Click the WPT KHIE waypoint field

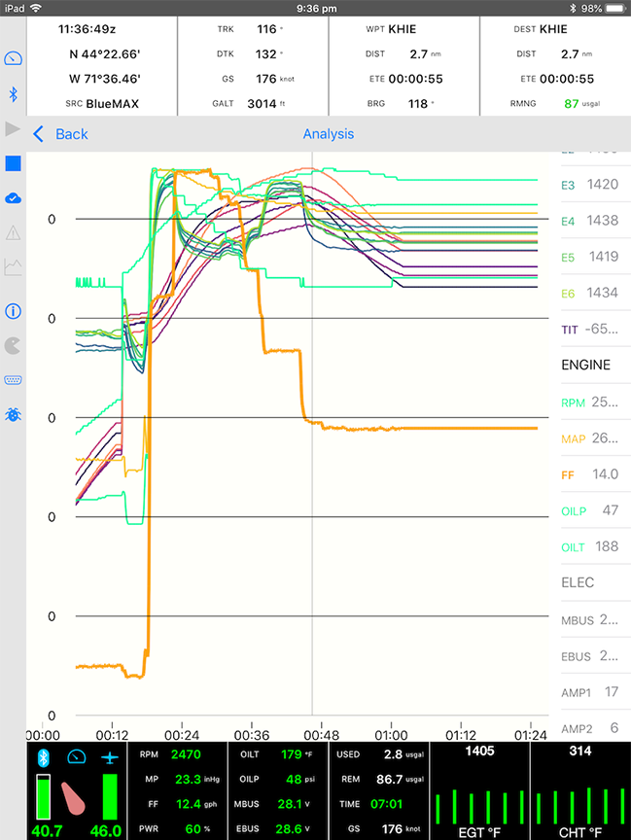click(x=403, y=29)
